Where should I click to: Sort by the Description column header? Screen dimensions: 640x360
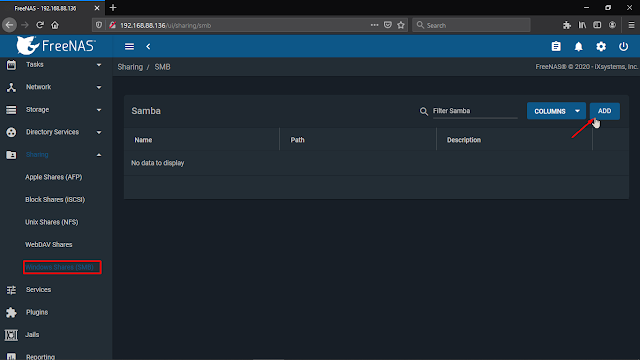pyautogui.click(x=464, y=140)
